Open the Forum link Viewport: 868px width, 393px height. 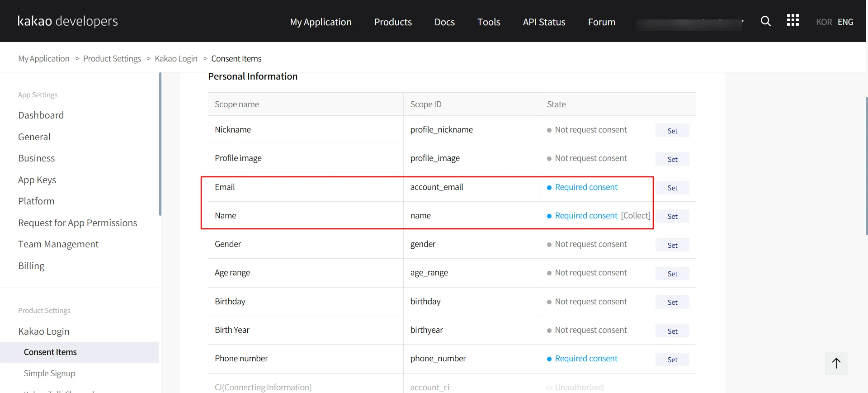point(601,22)
